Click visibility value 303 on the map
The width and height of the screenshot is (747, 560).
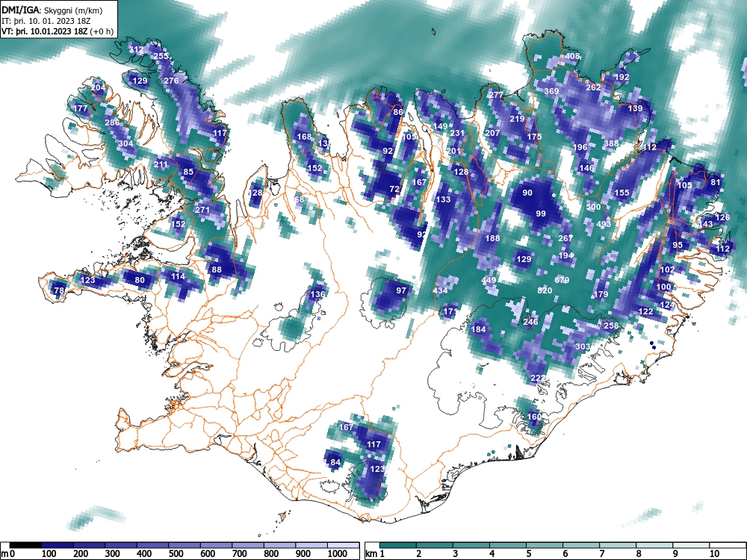pos(583,346)
